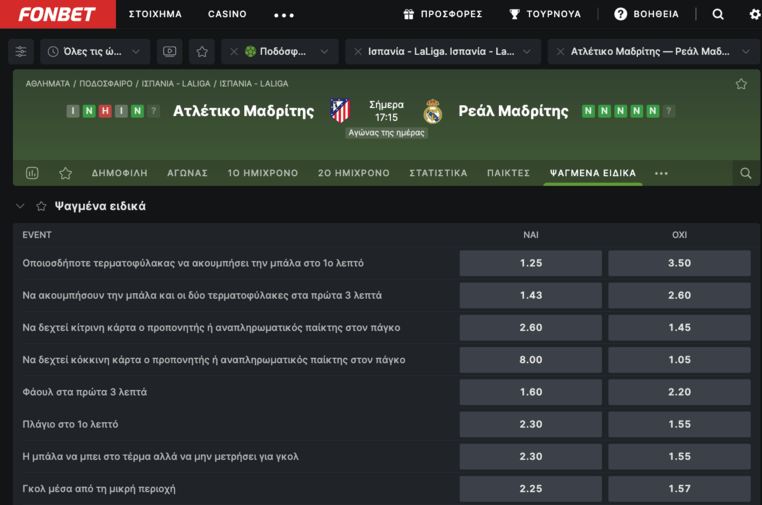Image resolution: width=762 pixels, height=505 pixels.
Task: Select 8.00 odds for bench red card
Action: pos(530,360)
